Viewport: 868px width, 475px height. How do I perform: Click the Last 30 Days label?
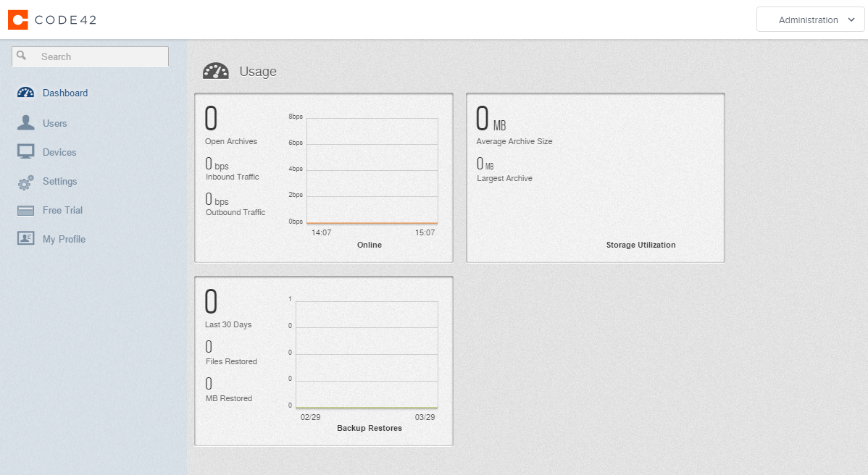(x=228, y=324)
